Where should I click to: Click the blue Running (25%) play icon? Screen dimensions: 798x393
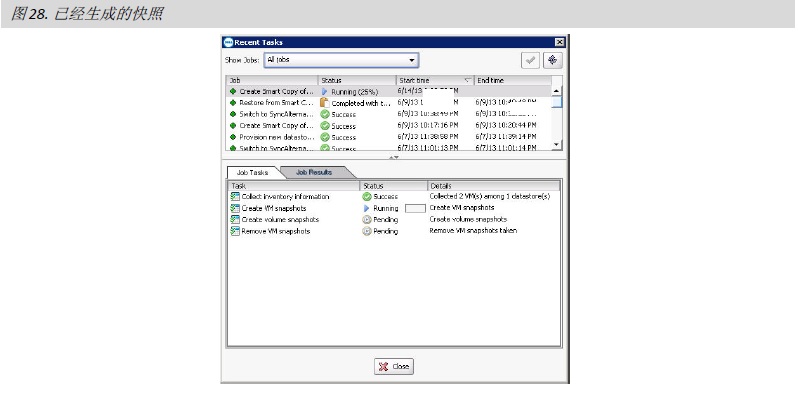tap(325, 92)
